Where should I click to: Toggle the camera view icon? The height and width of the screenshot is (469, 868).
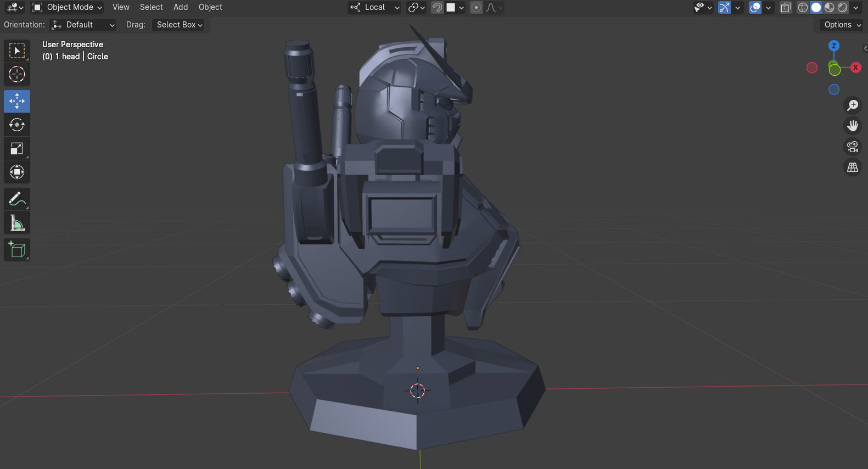click(x=853, y=147)
